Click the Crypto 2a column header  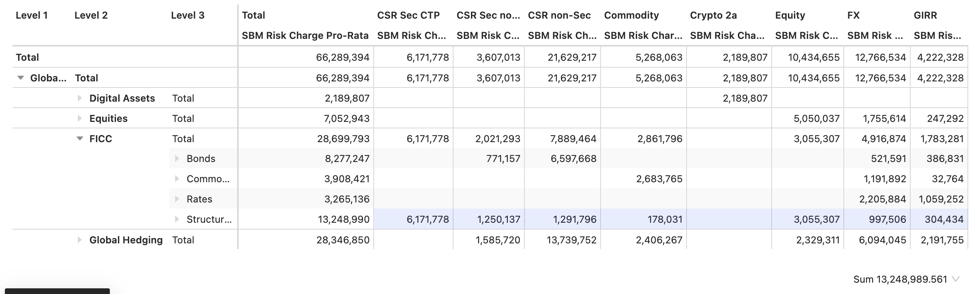tap(713, 15)
